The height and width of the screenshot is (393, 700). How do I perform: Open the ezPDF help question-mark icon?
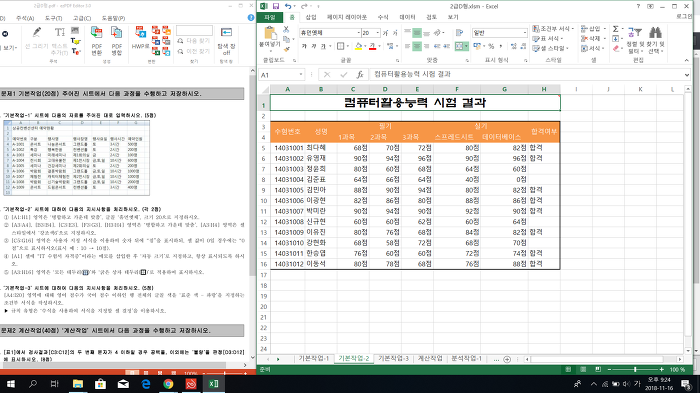point(251,18)
